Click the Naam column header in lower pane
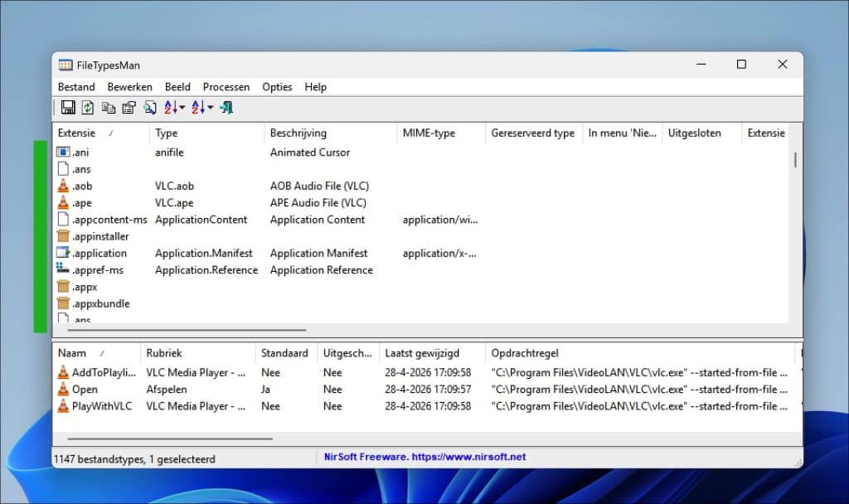Screen dimensions: 849x504 tap(96, 353)
